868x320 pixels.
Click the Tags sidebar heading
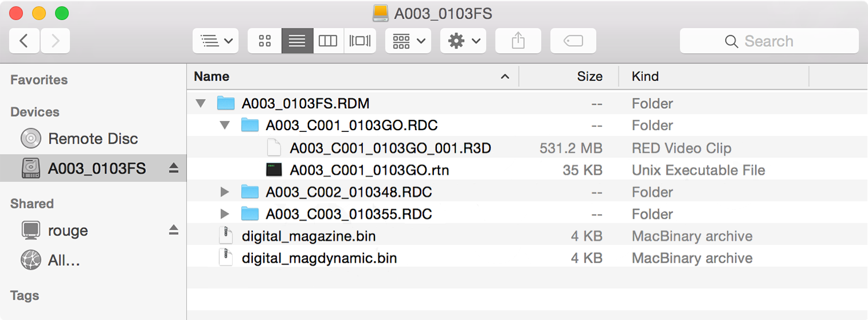click(24, 296)
